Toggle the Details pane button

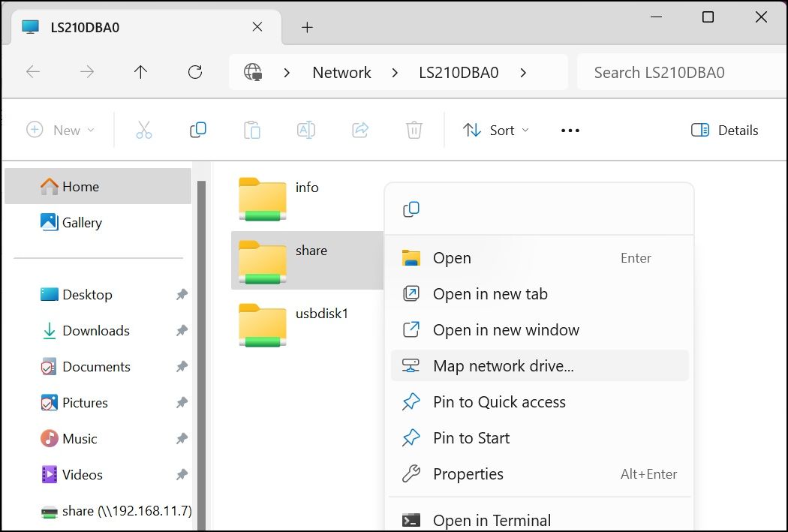click(x=724, y=130)
